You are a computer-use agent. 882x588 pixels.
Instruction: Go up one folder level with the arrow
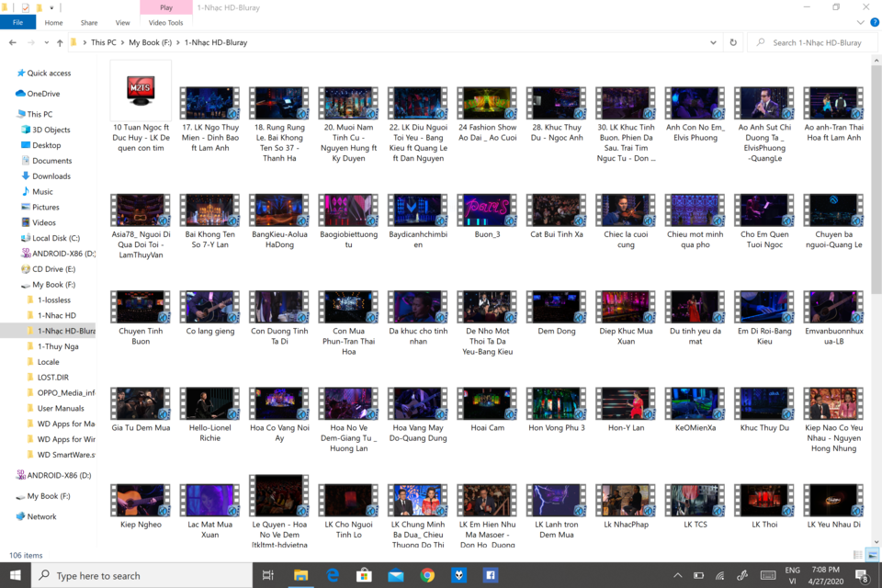60,42
